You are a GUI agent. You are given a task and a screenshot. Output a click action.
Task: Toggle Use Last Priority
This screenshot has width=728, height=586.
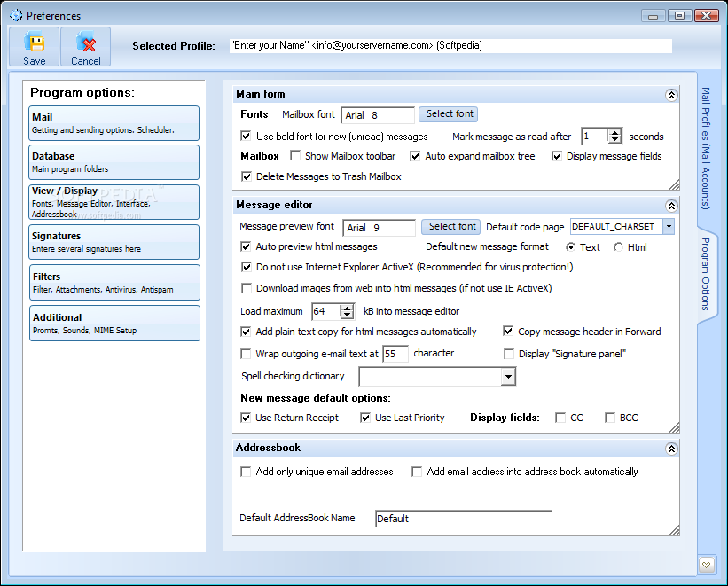(x=365, y=418)
